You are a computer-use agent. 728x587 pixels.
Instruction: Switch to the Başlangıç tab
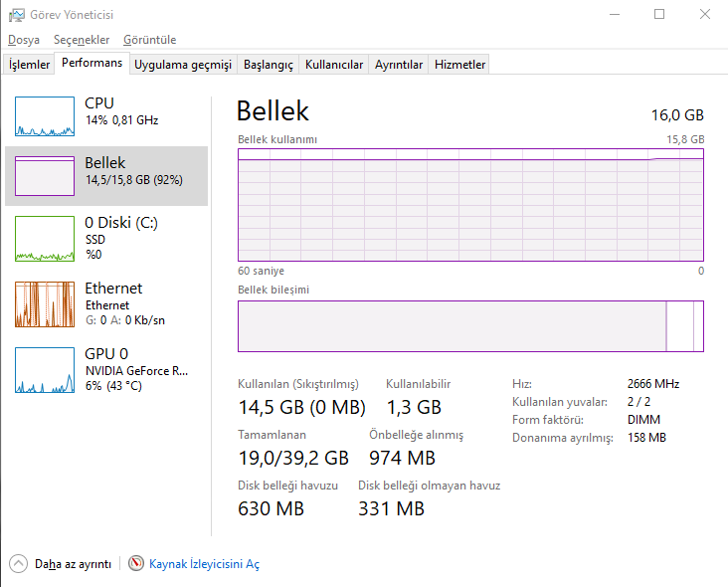point(269,65)
